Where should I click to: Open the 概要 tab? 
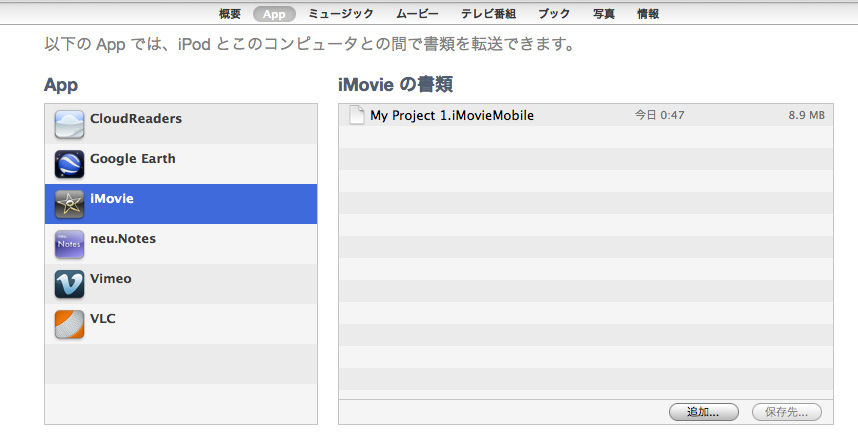[230, 14]
